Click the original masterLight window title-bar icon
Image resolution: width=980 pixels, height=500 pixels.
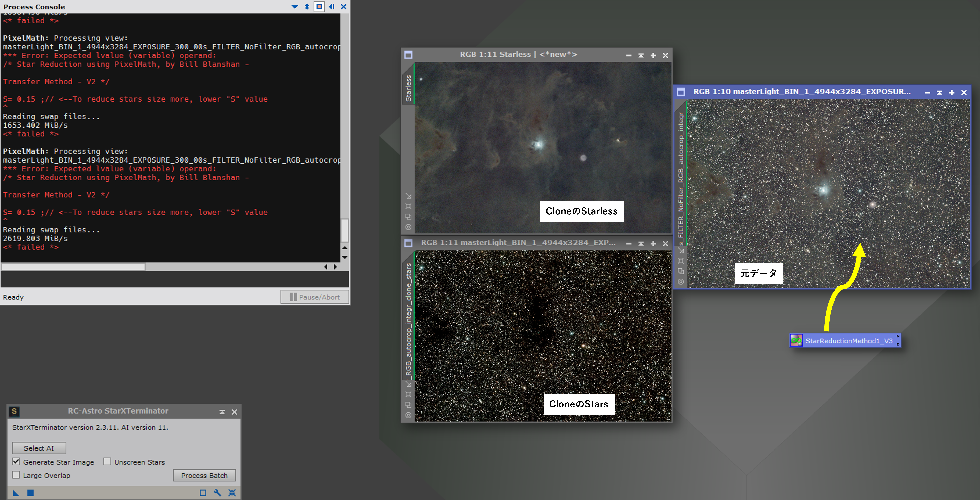coord(681,92)
